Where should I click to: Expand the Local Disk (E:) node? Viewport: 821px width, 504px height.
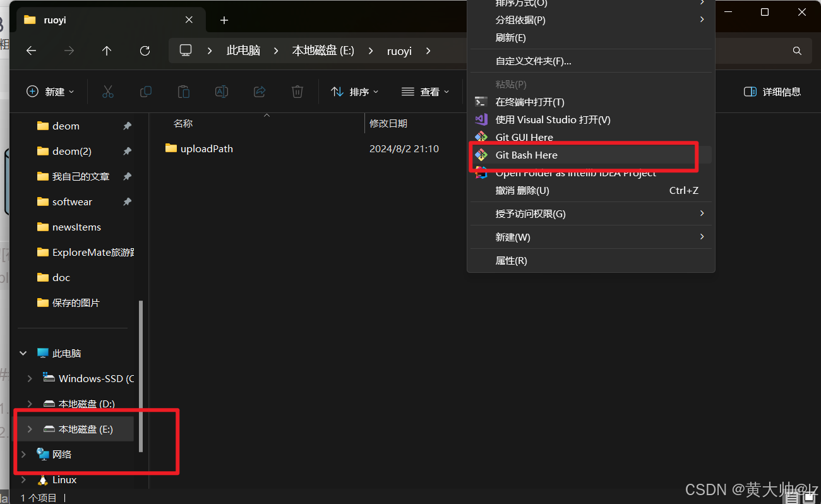click(30, 429)
